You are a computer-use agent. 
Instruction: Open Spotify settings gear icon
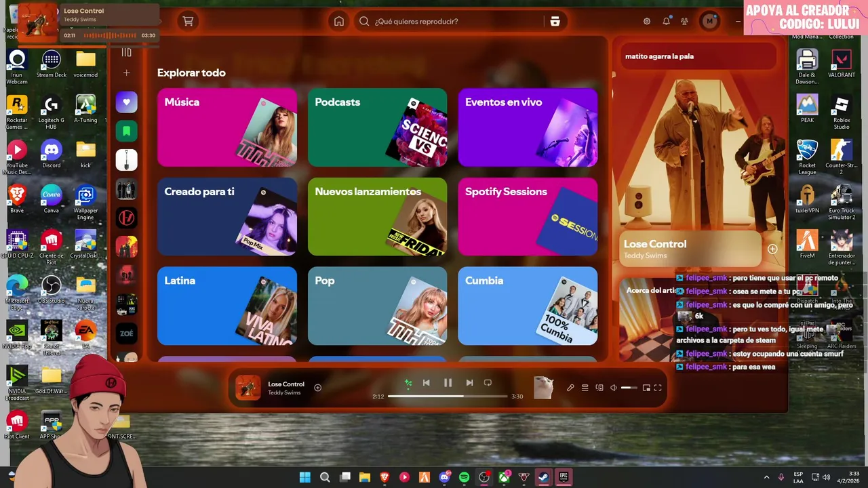[647, 21]
